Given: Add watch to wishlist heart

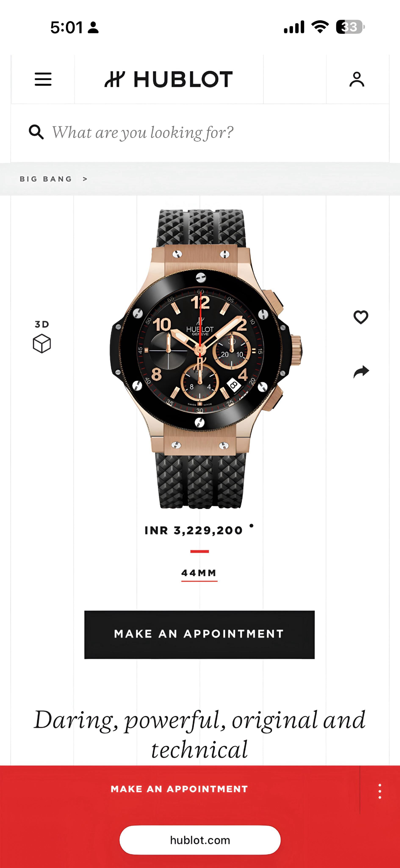Looking at the screenshot, I should (x=361, y=317).
